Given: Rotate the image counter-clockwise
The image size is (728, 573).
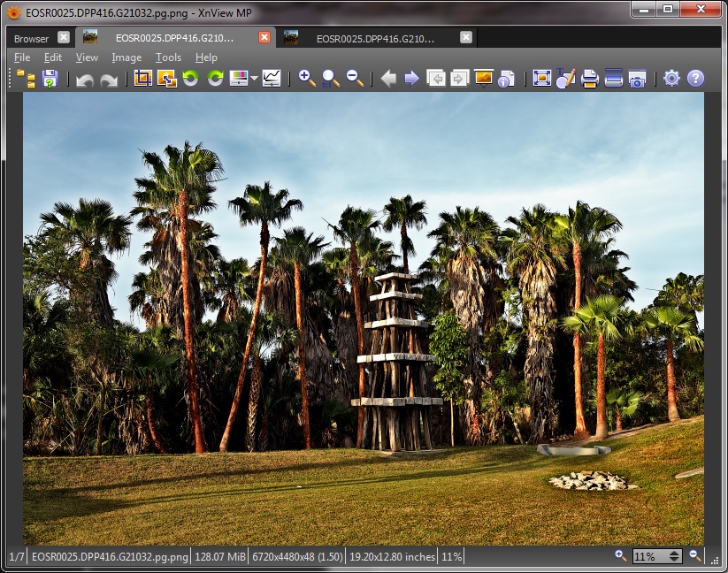Looking at the screenshot, I should click(x=190, y=79).
